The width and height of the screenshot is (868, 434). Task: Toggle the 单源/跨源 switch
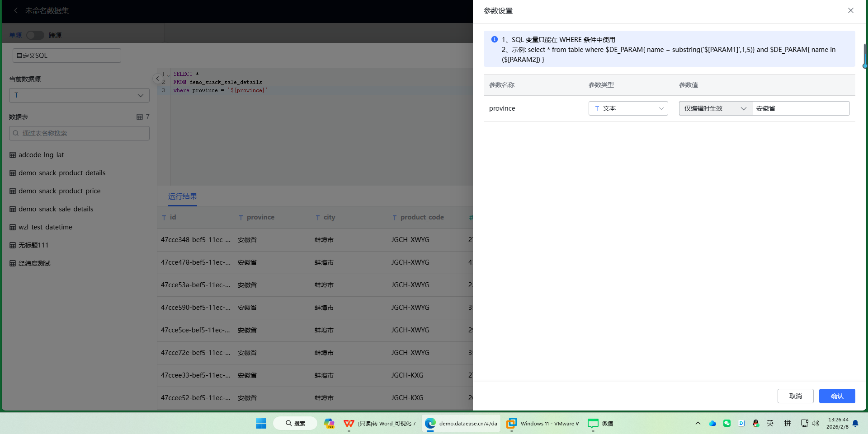tap(35, 35)
